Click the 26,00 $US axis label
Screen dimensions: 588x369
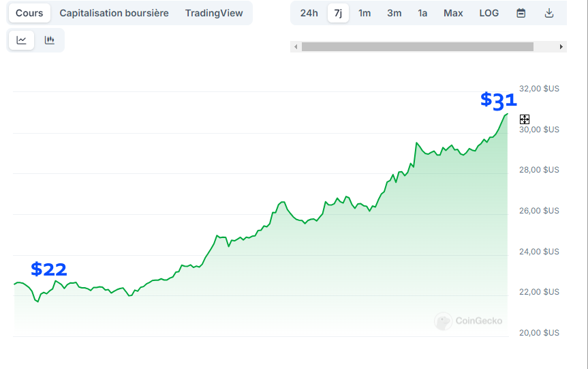click(x=539, y=211)
